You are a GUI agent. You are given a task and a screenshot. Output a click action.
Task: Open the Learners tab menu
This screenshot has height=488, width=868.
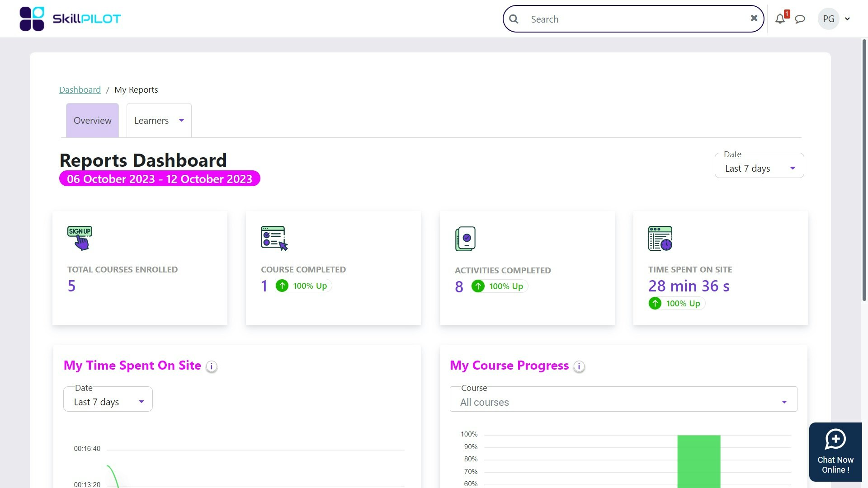[x=159, y=121]
